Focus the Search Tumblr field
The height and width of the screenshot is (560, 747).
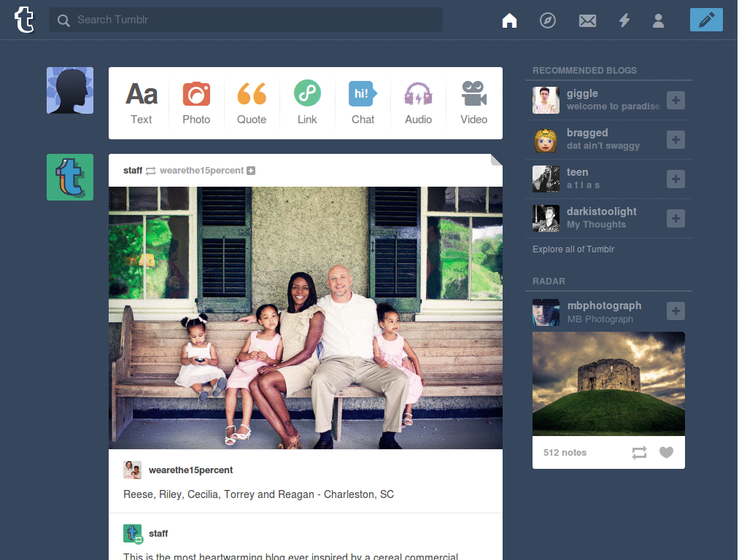(245, 20)
